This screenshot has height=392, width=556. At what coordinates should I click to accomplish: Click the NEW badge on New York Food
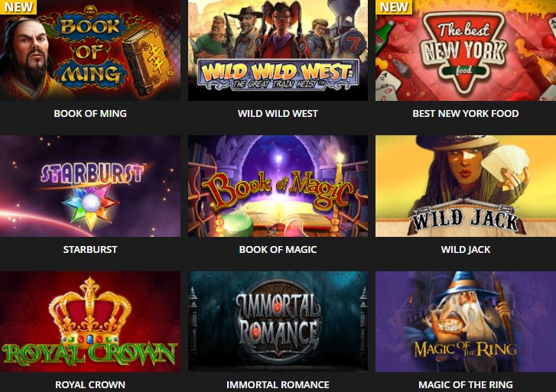coord(394,7)
